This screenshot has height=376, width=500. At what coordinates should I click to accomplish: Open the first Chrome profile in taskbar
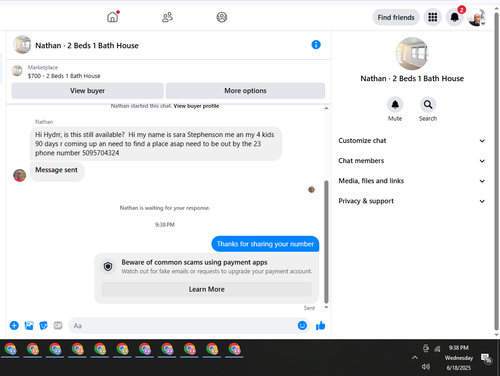tap(10, 349)
